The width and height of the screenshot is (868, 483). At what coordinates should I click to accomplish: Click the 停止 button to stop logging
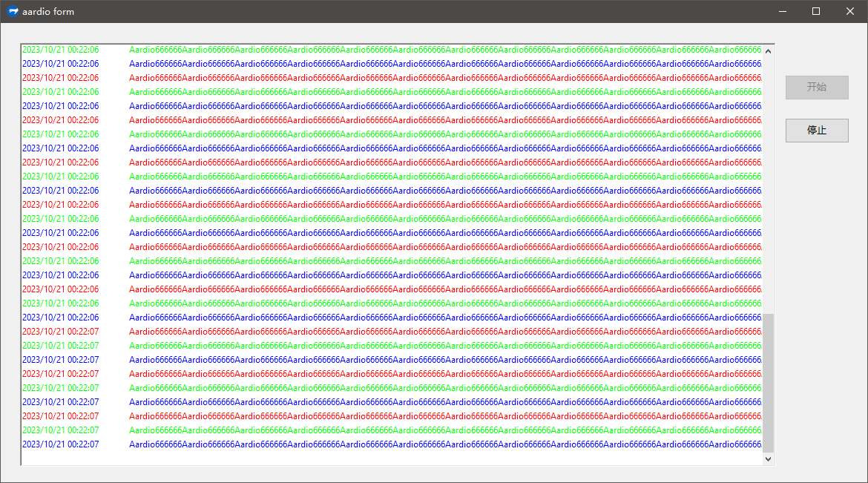[817, 131]
